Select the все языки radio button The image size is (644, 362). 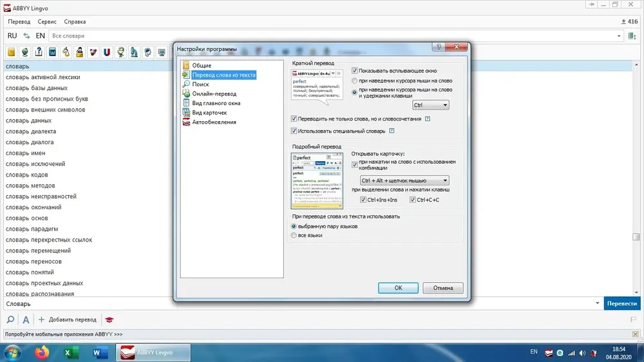(294, 236)
